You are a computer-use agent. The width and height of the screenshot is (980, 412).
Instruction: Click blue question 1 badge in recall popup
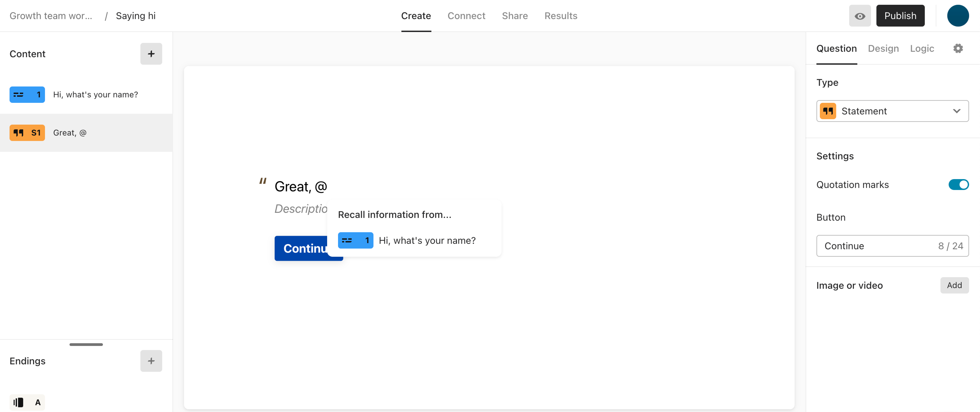[355, 240]
